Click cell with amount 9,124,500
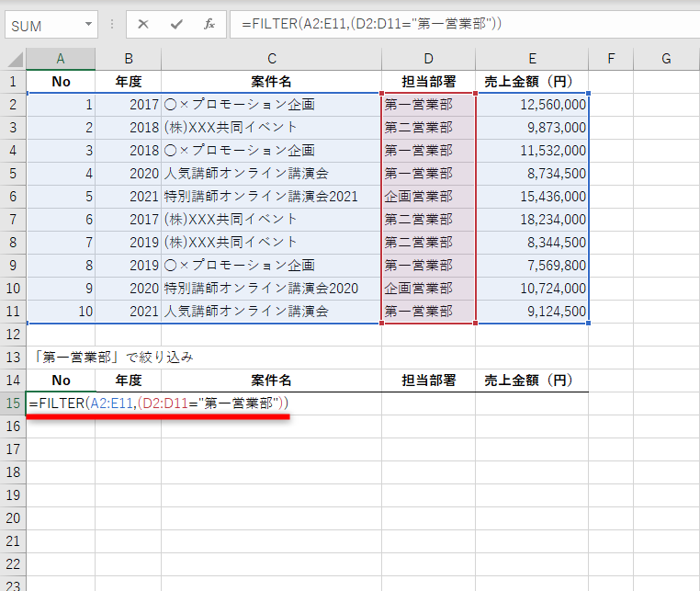The height and width of the screenshot is (591, 700). (x=532, y=312)
